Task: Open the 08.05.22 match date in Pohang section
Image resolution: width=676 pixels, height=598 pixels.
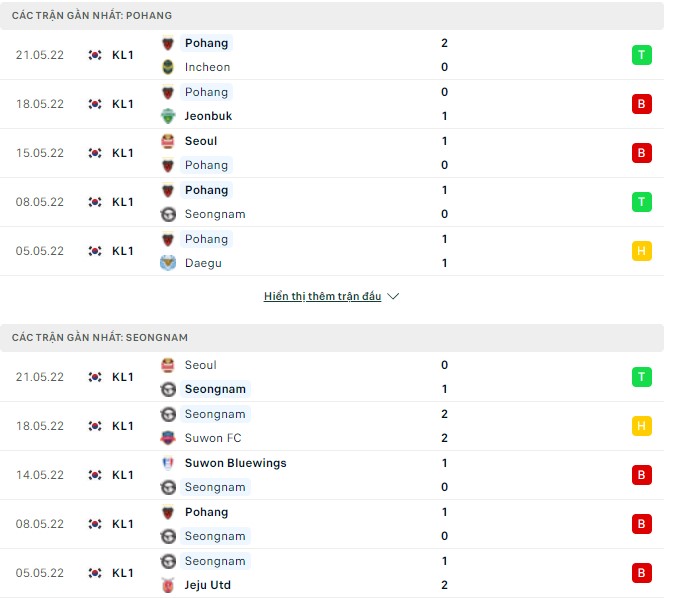Action: point(40,202)
